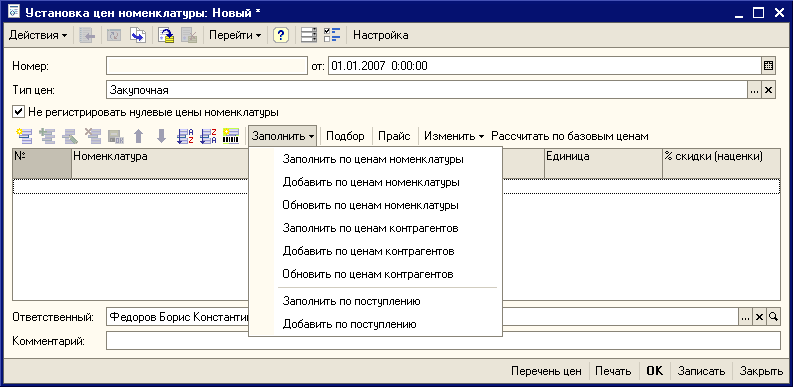Click the barcode search icon in table toolbar
Screen dimensions: 794x388
click(x=231, y=136)
